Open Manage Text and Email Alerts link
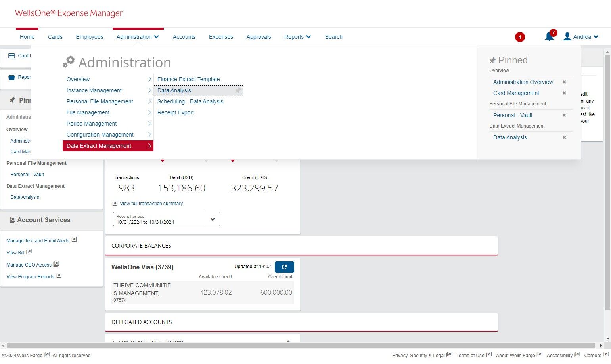611x364 pixels. point(38,240)
